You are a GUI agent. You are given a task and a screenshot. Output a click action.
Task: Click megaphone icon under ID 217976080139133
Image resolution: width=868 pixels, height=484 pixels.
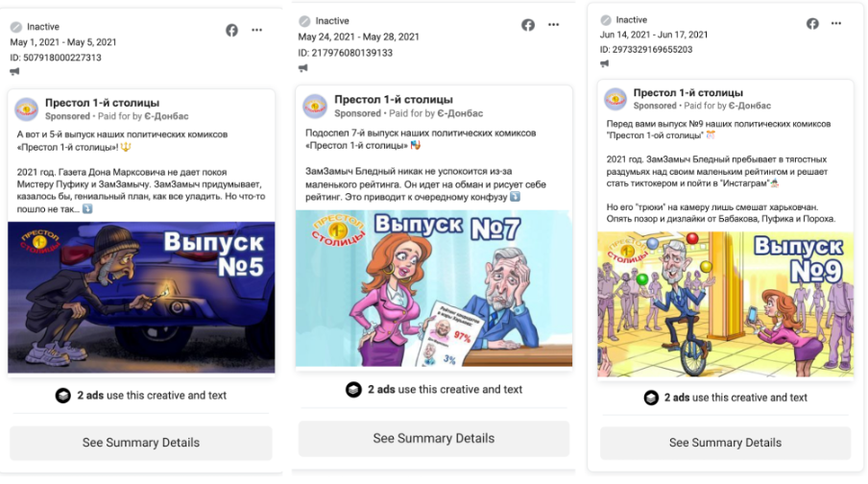(x=303, y=68)
